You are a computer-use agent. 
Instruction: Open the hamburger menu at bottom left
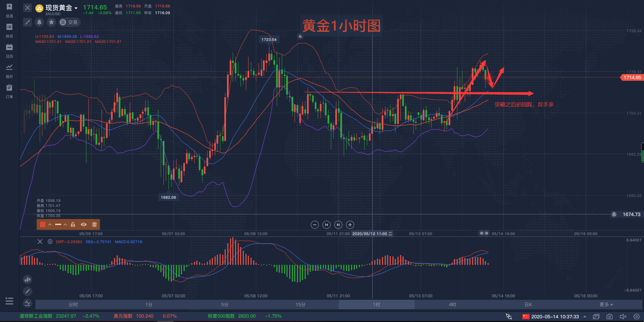tap(9, 301)
